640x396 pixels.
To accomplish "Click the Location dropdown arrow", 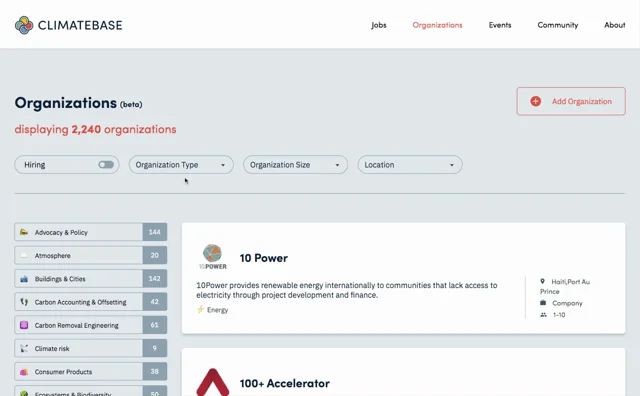I will coord(452,165).
